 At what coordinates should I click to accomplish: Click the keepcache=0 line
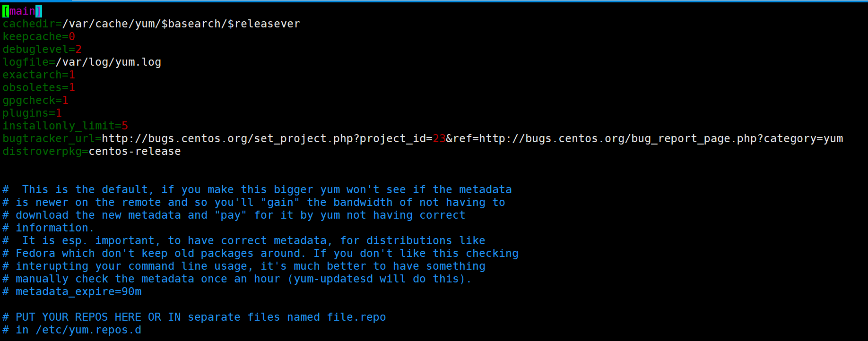coord(39,36)
